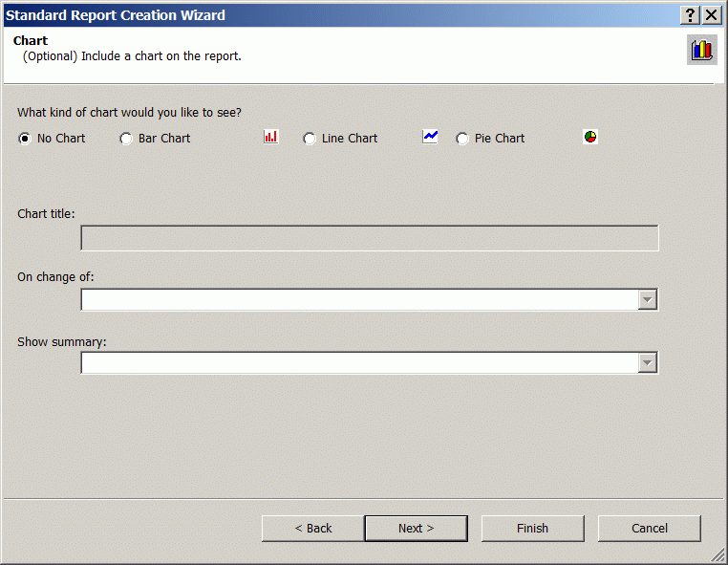The image size is (728, 565).
Task: Click the window resize grip corner
Action: coord(718,555)
